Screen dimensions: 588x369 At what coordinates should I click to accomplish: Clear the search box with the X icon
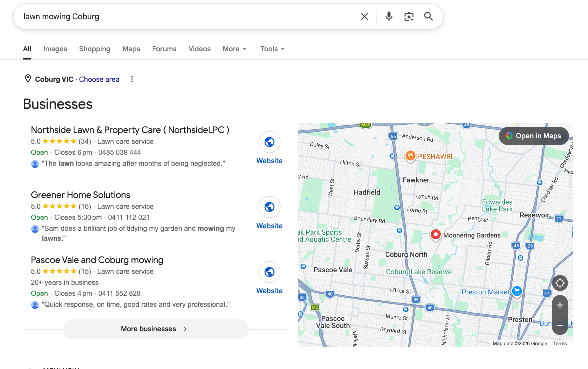pos(364,16)
